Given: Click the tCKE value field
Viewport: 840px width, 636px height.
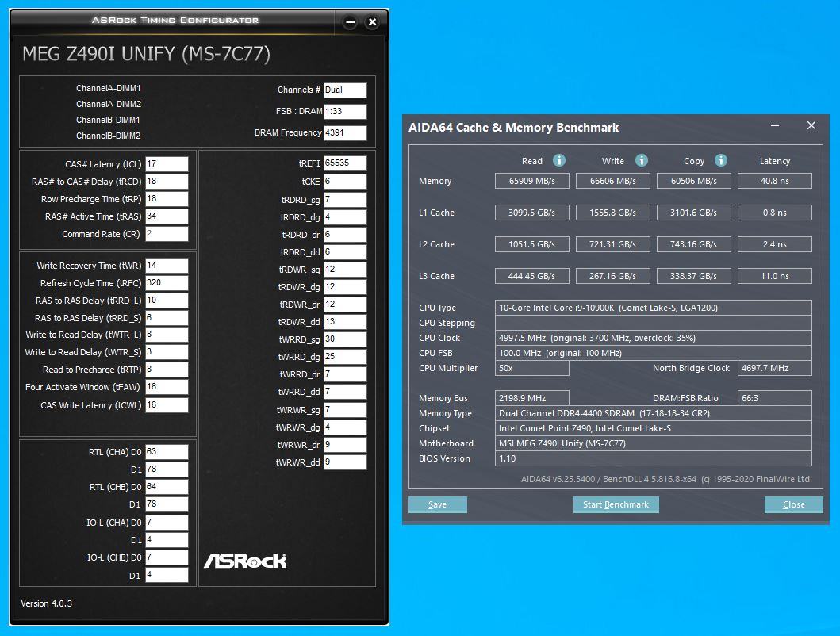Looking at the screenshot, I should [x=345, y=182].
